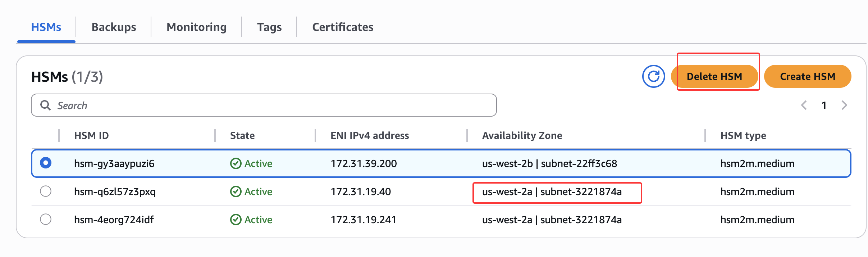Screen dimensions: 868x257
Task: Go to next page of HSMs
Action: point(844,105)
